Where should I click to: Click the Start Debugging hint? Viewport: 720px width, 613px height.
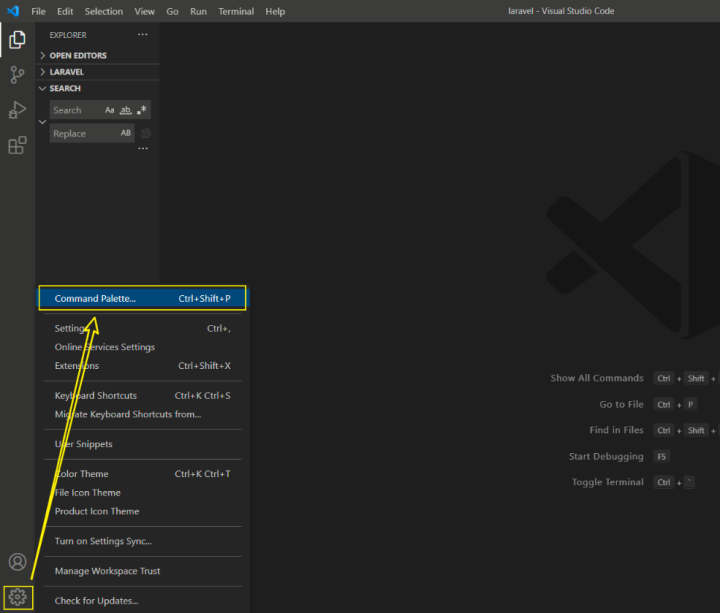pos(606,456)
